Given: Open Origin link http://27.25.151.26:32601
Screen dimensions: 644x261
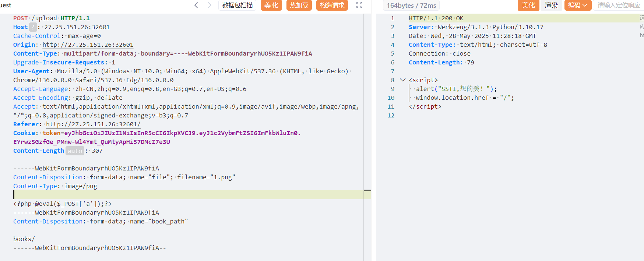Looking at the screenshot, I should (88, 45).
